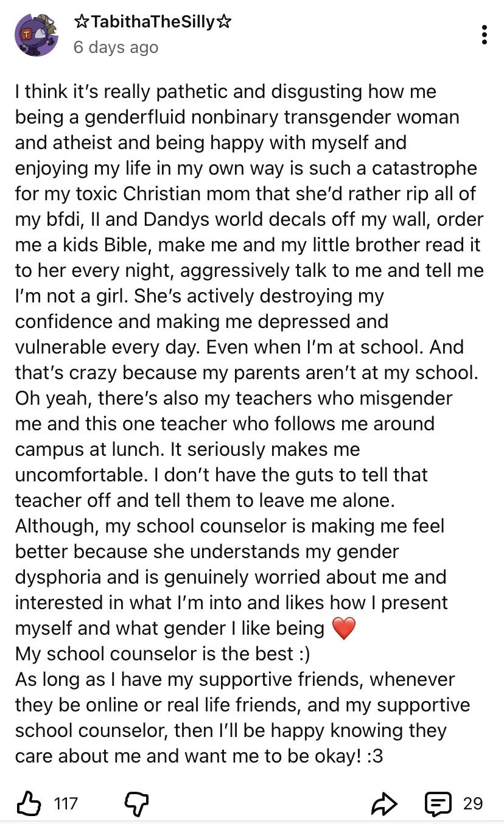Screen dimensions: 504x824
Task: Share the post using arrow icon
Action: coord(384,804)
